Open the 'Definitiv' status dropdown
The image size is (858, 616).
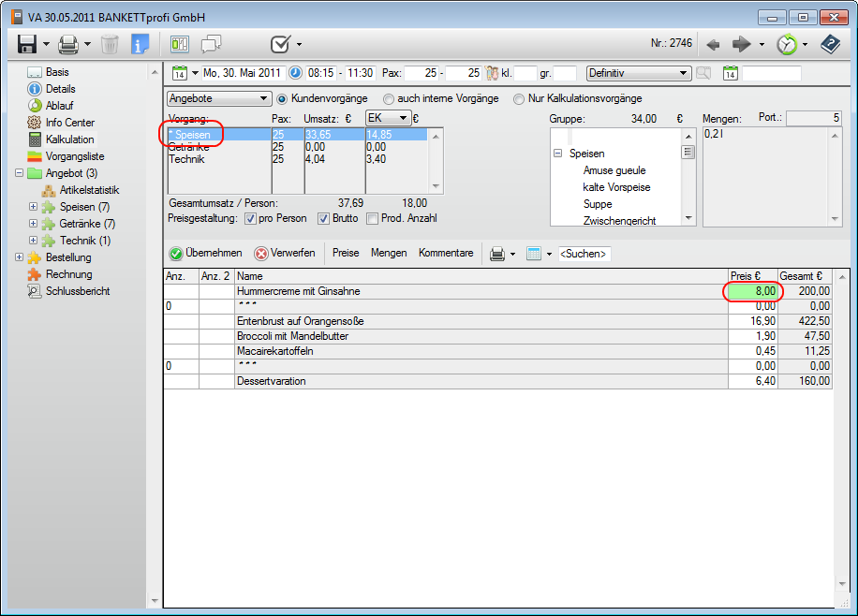coord(638,73)
